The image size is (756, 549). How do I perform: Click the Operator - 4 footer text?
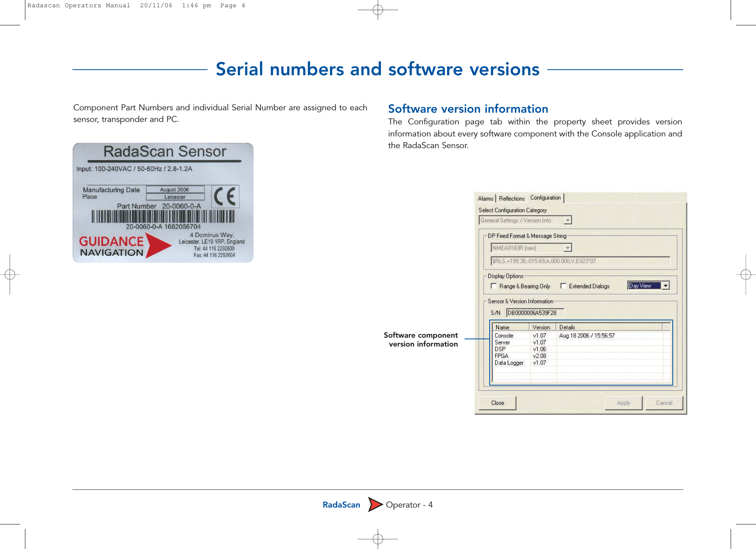(409, 505)
